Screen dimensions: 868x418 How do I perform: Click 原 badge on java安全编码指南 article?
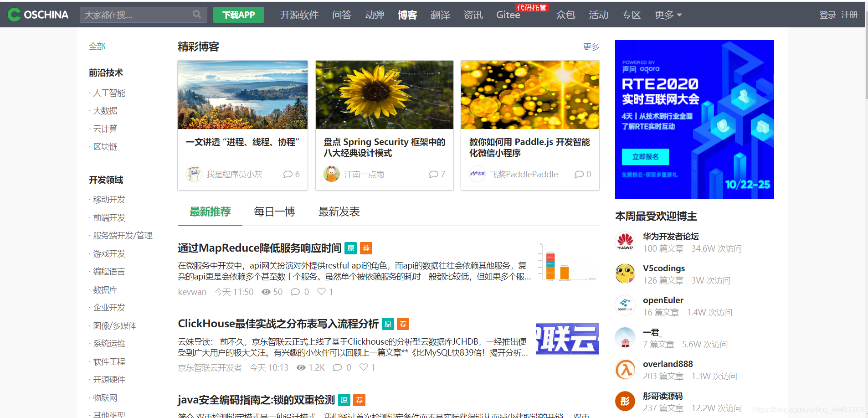point(344,400)
